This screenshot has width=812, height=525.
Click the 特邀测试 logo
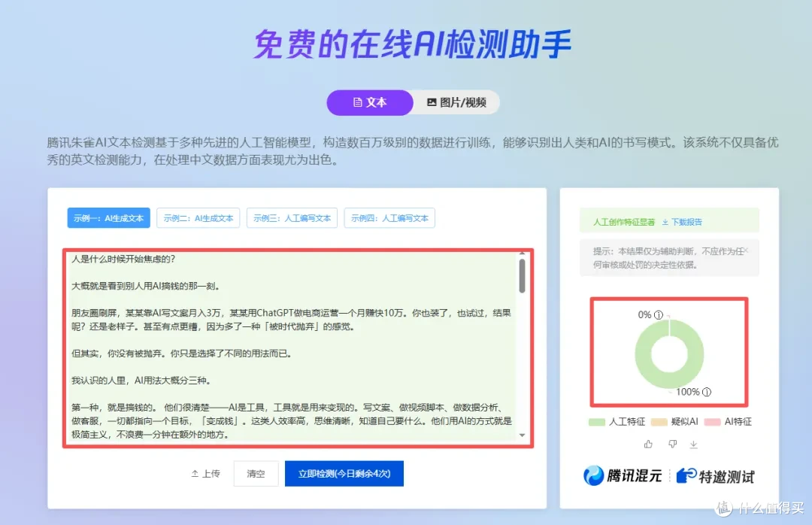(716, 476)
